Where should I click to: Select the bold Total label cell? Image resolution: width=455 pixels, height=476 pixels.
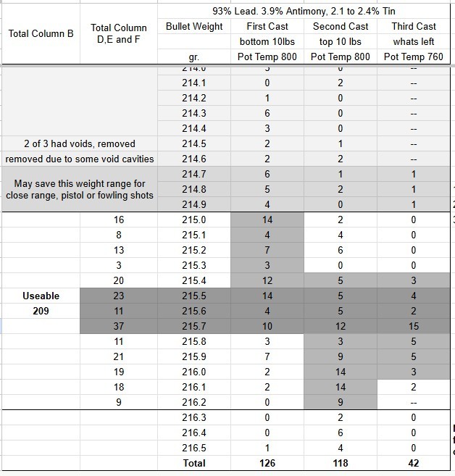click(194, 463)
